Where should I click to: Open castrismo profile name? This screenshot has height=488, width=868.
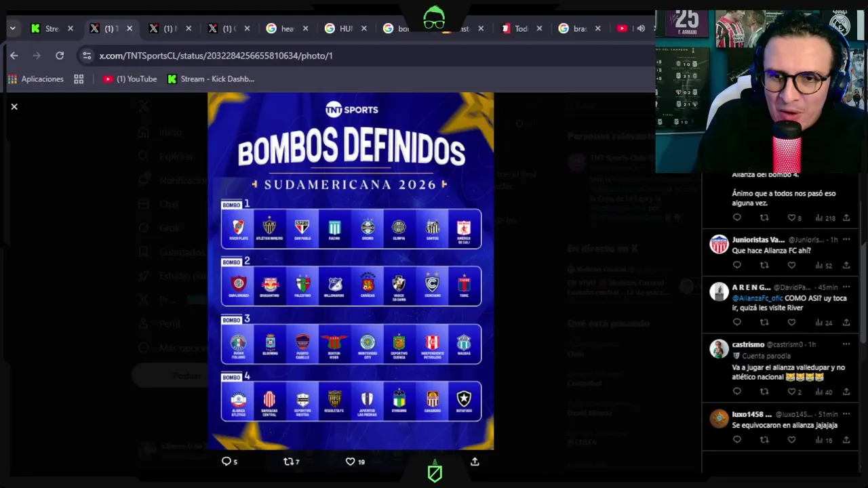(748, 344)
